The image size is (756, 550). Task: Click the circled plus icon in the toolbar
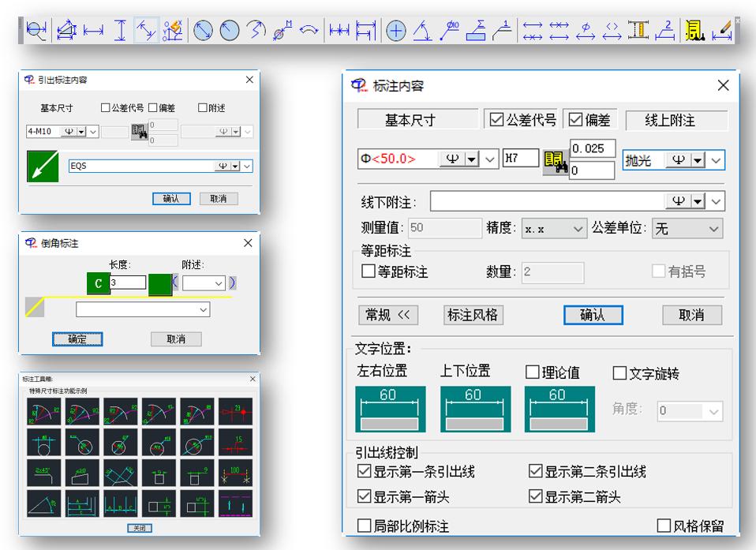[395, 31]
